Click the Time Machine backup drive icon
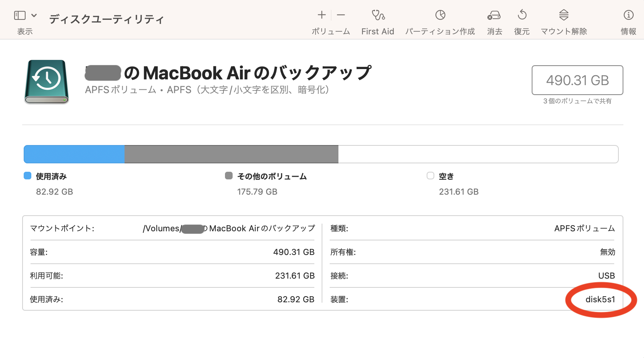Screen dimensions: 644x358 [47, 82]
